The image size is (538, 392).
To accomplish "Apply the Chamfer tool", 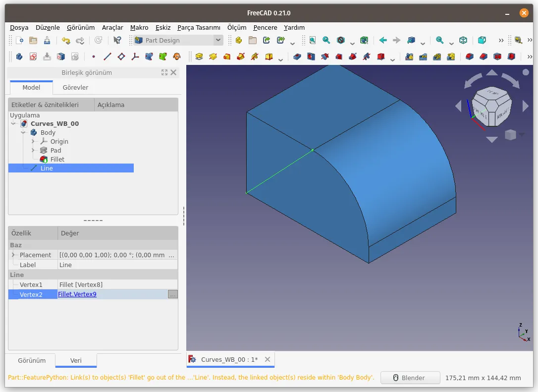I will pyautogui.click(x=484, y=56).
